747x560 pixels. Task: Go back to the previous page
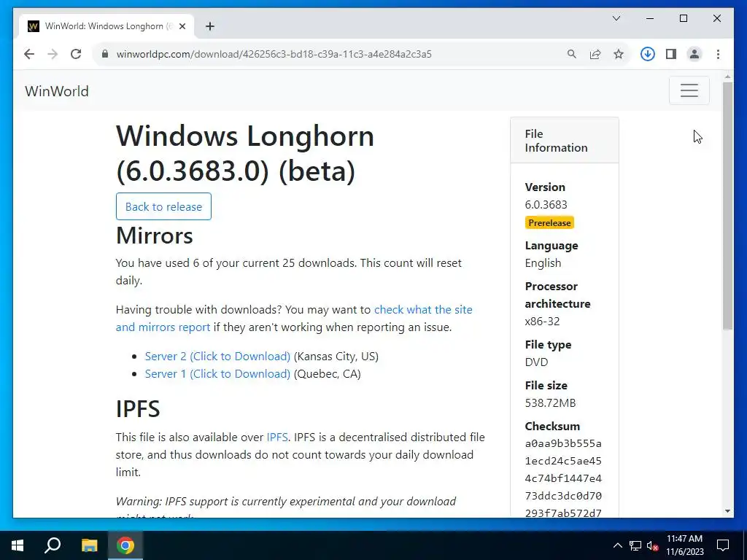(x=29, y=54)
